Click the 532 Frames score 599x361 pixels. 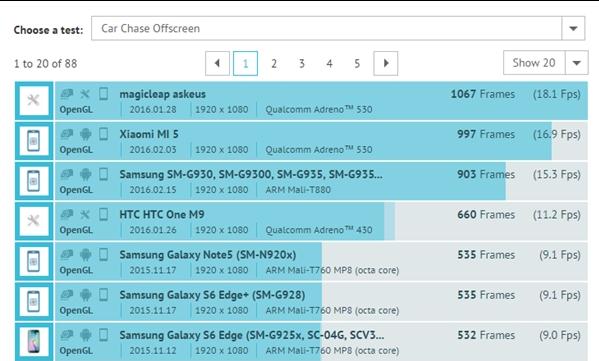click(486, 335)
